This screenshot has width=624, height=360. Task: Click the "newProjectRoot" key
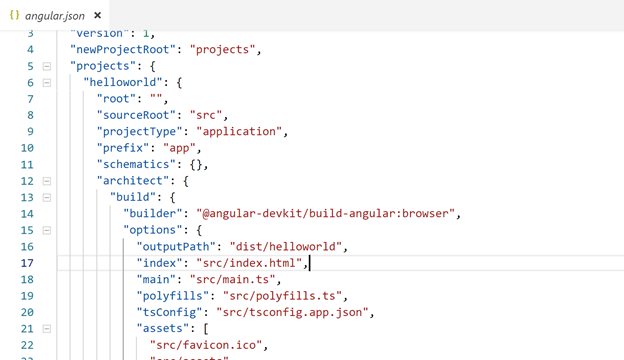(123, 50)
